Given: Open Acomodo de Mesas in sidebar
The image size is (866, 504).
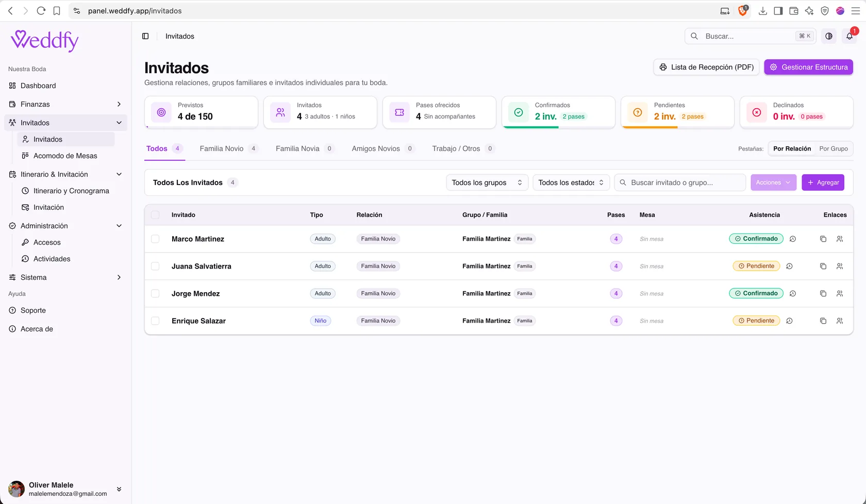Looking at the screenshot, I should (x=65, y=156).
